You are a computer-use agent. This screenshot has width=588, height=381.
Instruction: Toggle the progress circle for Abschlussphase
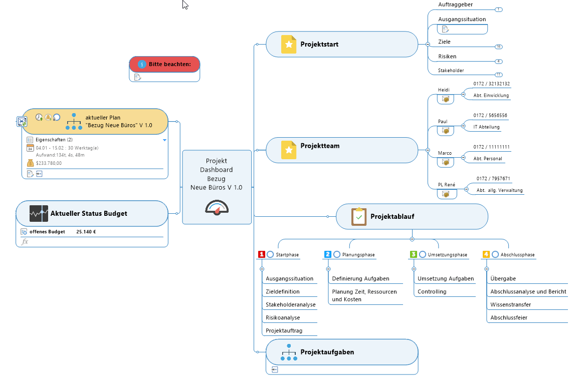point(495,255)
